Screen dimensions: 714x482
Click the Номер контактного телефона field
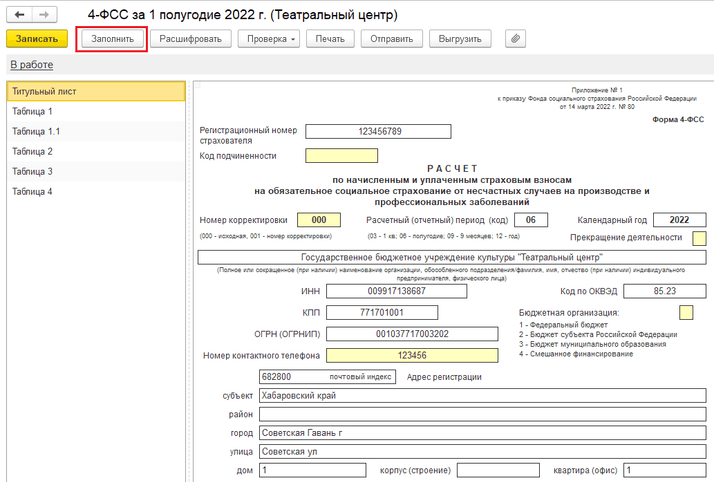pos(411,355)
